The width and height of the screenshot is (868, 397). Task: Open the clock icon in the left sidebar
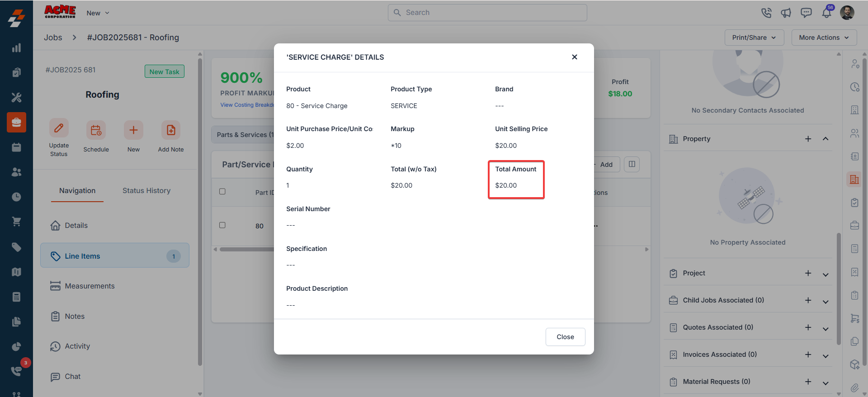(16, 197)
